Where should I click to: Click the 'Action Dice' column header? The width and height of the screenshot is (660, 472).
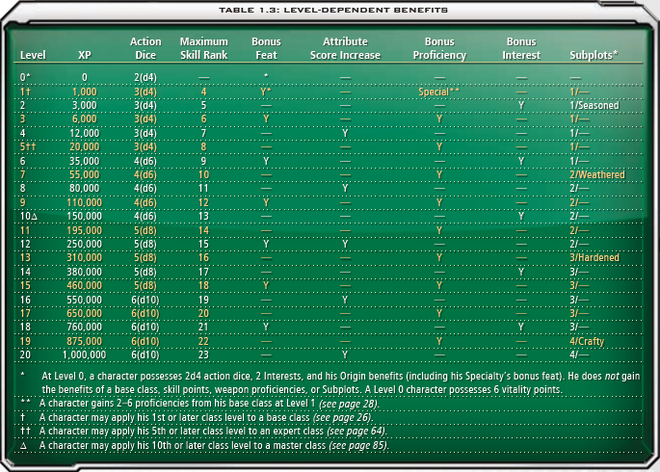coord(145,48)
